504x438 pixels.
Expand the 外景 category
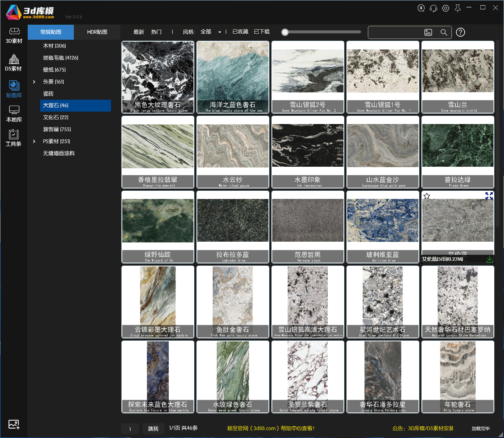click(34, 82)
